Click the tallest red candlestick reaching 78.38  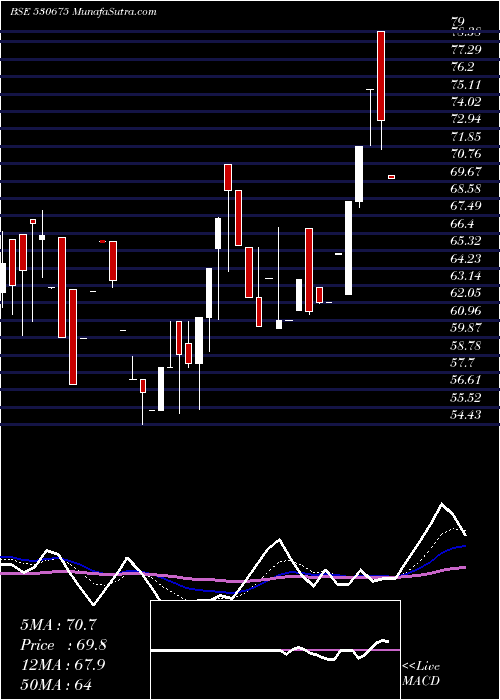[x=381, y=76]
